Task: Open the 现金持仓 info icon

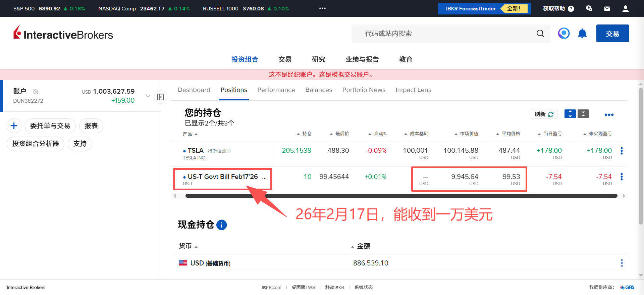Action: click(x=222, y=225)
